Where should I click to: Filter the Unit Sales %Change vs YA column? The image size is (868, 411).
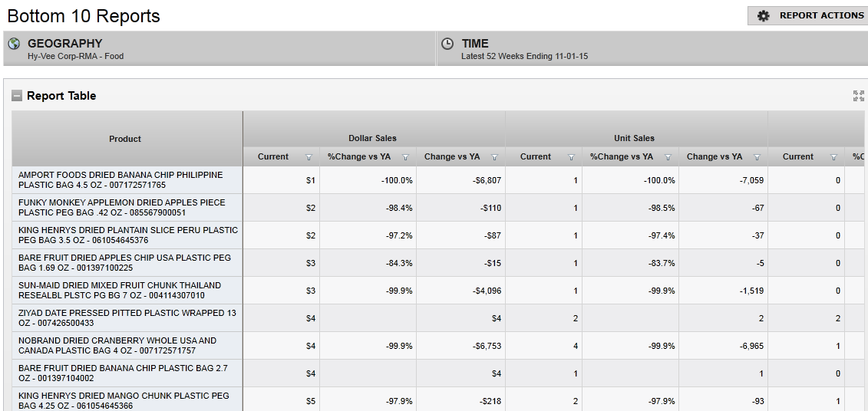pos(668,157)
